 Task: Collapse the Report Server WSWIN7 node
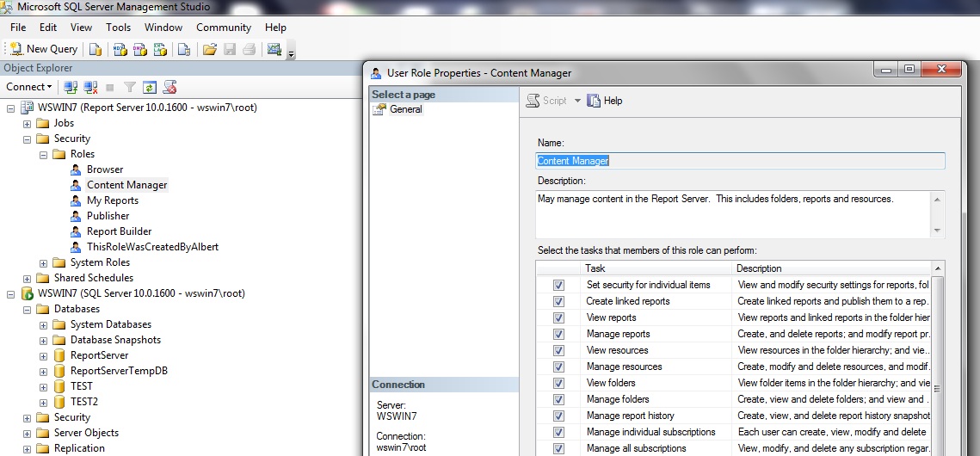click(10, 108)
